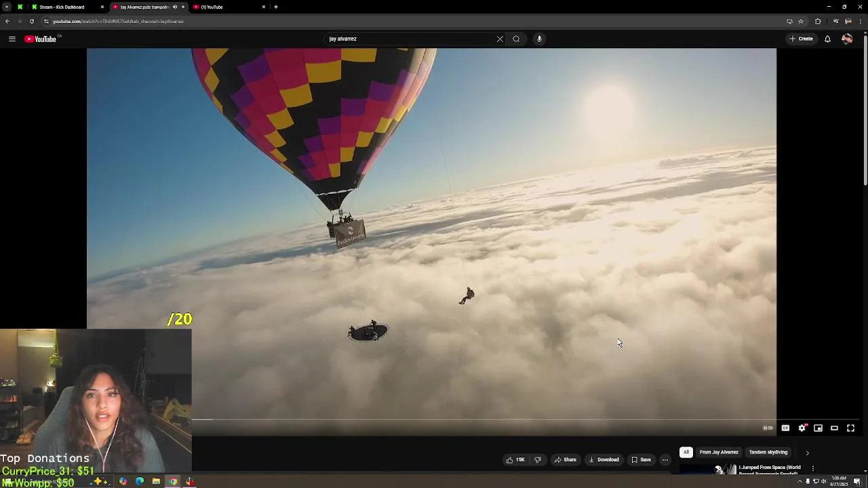Close the (1) YouTube tab

coord(264,7)
